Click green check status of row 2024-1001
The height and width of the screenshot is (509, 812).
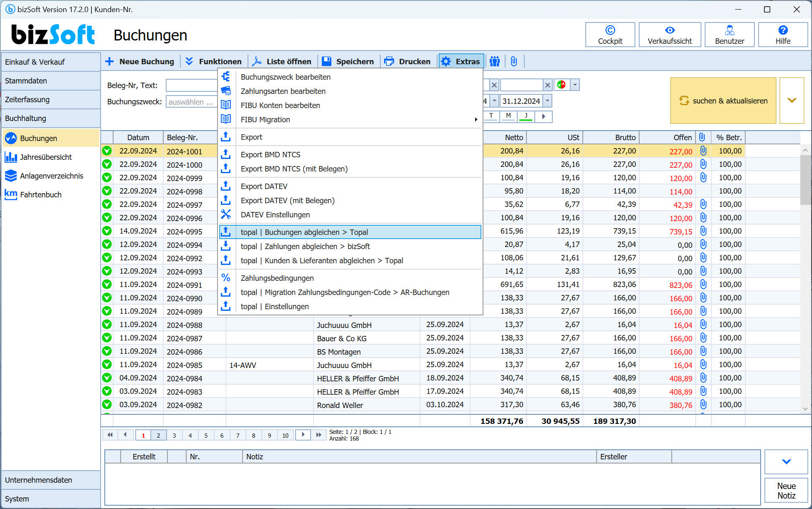[107, 151]
